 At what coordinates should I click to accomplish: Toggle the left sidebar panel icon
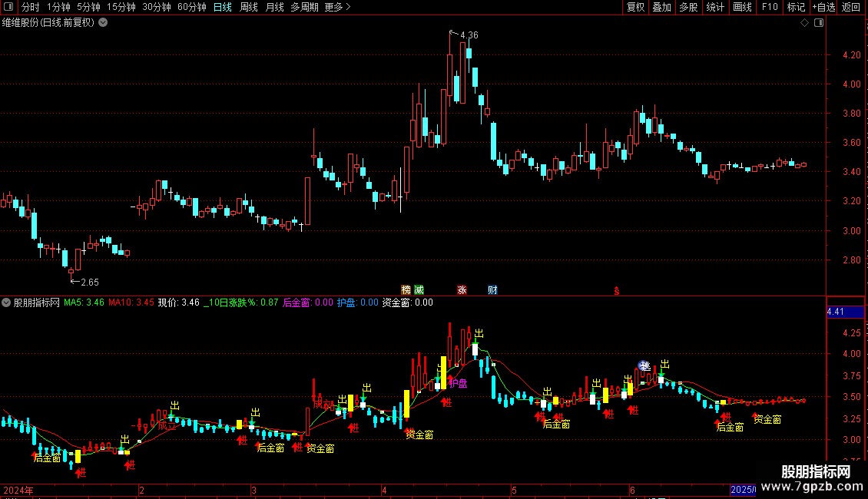[8, 7]
